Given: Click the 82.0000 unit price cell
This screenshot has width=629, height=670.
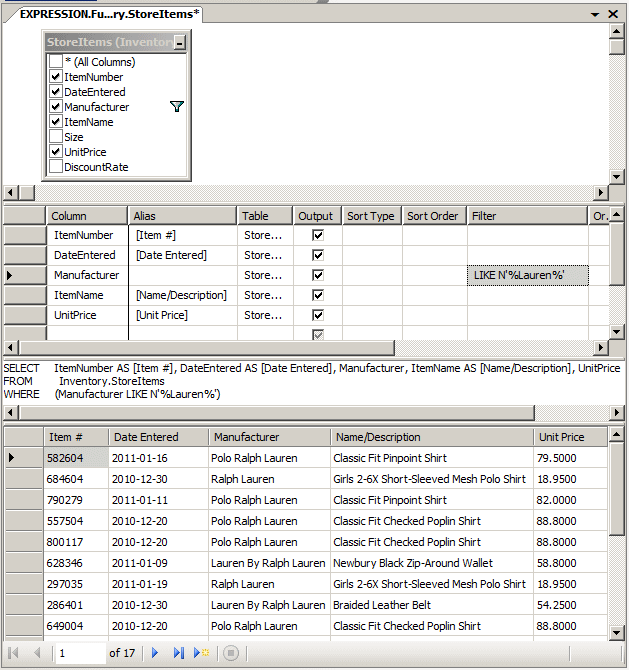Looking at the screenshot, I should point(570,500).
